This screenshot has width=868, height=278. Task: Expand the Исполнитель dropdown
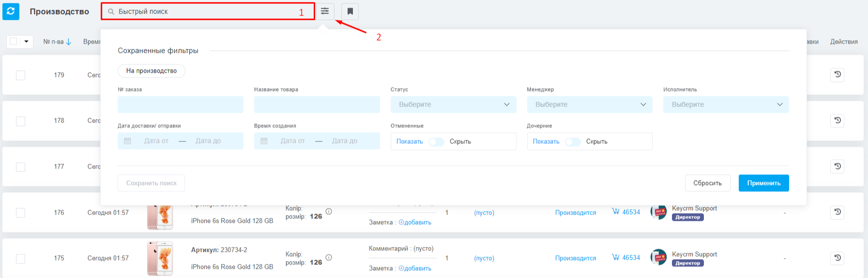pos(726,105)
